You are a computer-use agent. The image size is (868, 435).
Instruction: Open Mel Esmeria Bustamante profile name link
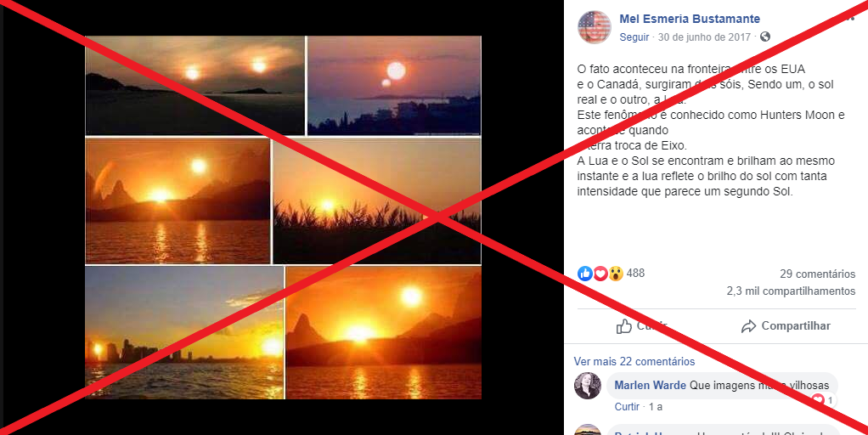(x=689, y=19)
